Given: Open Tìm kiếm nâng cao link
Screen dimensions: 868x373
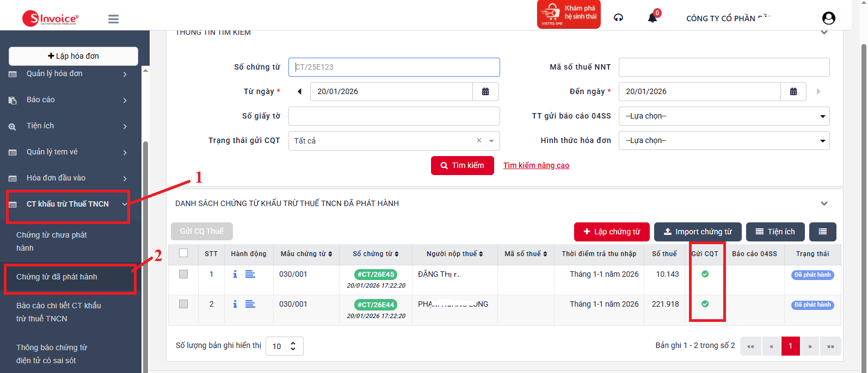Looking at the screenshot, I should [x=536, y=166].
